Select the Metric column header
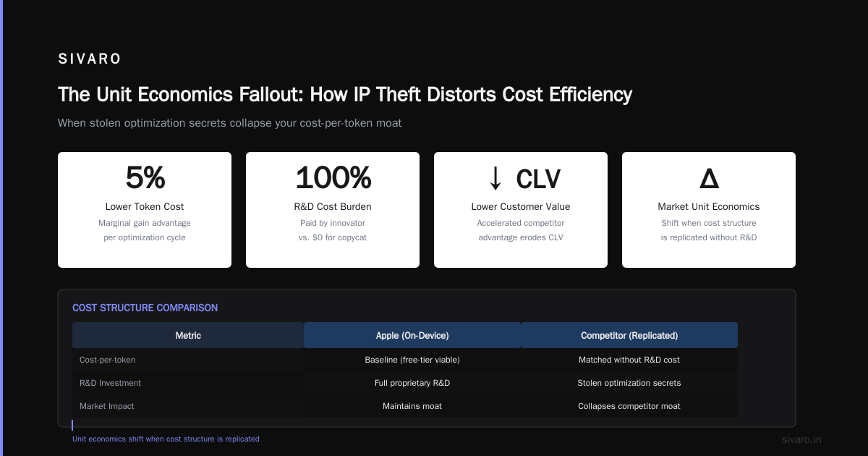The image size is (868, 456). (x=188, y=335)
